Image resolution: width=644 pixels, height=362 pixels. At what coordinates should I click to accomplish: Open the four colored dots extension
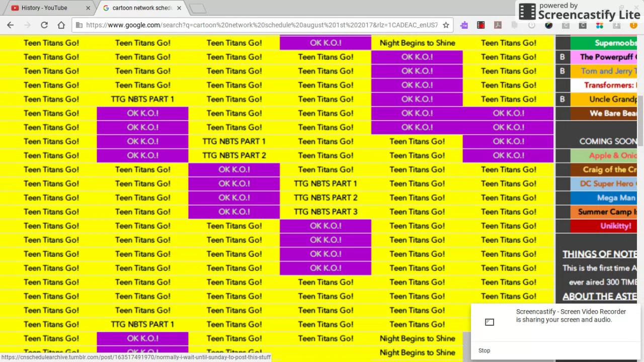coord(599,25)
